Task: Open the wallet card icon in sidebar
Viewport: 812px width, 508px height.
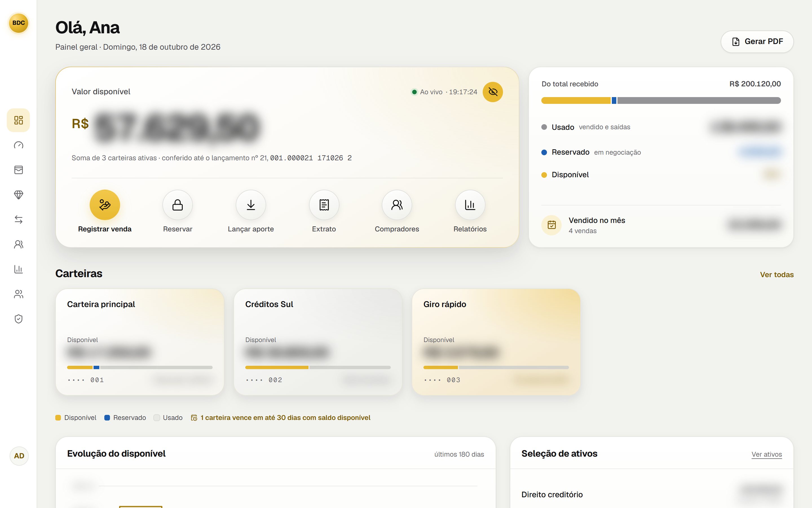Action: coord(18,170)
